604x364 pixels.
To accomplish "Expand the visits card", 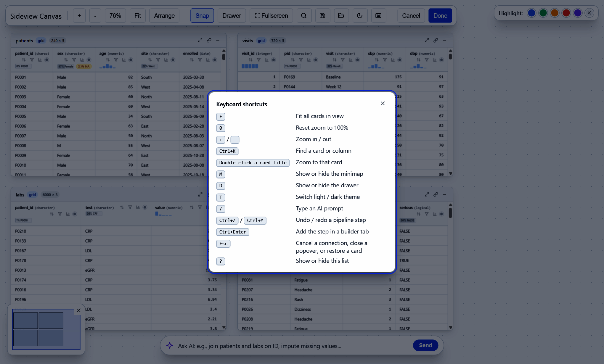I will click(x=427, y=40).
